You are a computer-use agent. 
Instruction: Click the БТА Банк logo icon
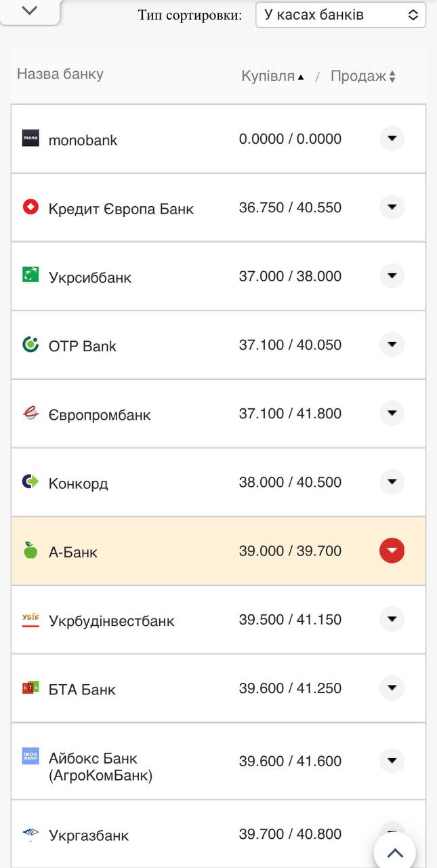(30, 688)
